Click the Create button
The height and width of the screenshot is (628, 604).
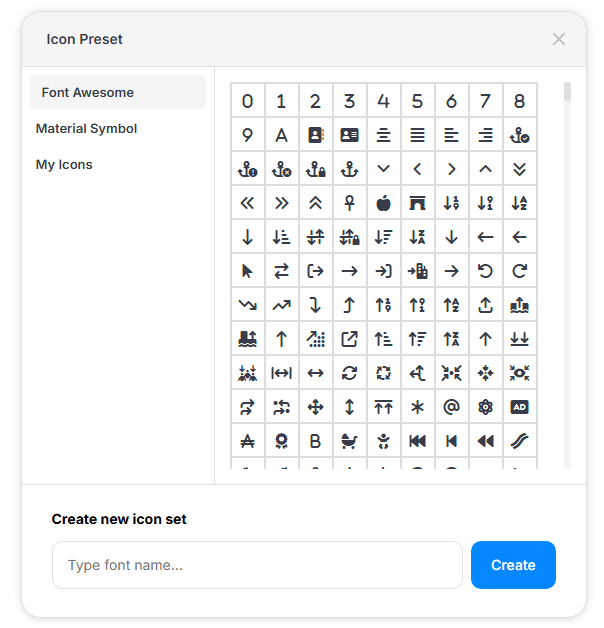point(513,565)
